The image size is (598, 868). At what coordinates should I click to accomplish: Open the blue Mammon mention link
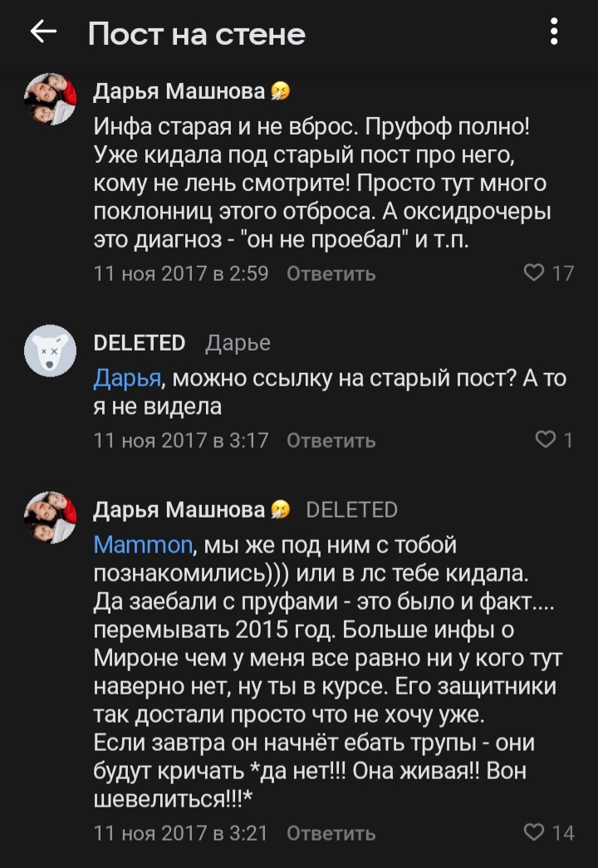coord(142,546)
